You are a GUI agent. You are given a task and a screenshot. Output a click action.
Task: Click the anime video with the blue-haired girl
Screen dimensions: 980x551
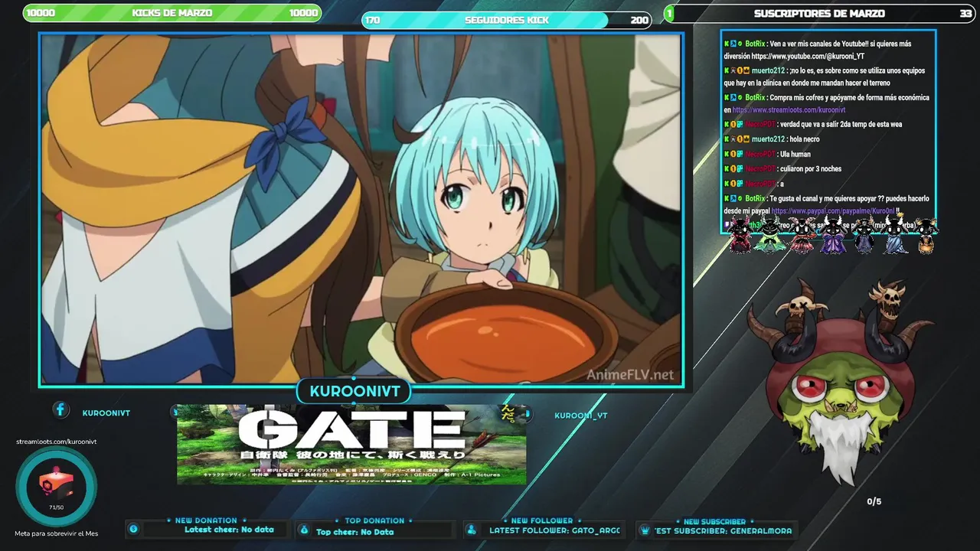tap(361, 209)
